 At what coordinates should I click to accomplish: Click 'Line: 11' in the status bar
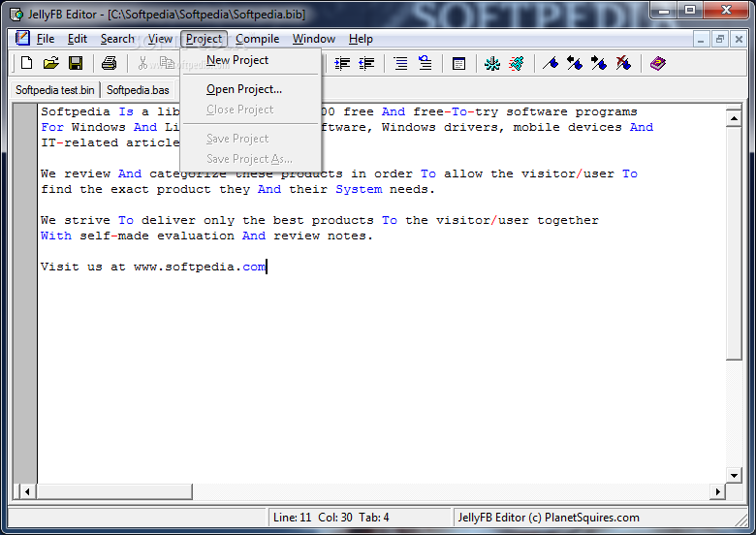pyautogui.click(x=292, y=518)
